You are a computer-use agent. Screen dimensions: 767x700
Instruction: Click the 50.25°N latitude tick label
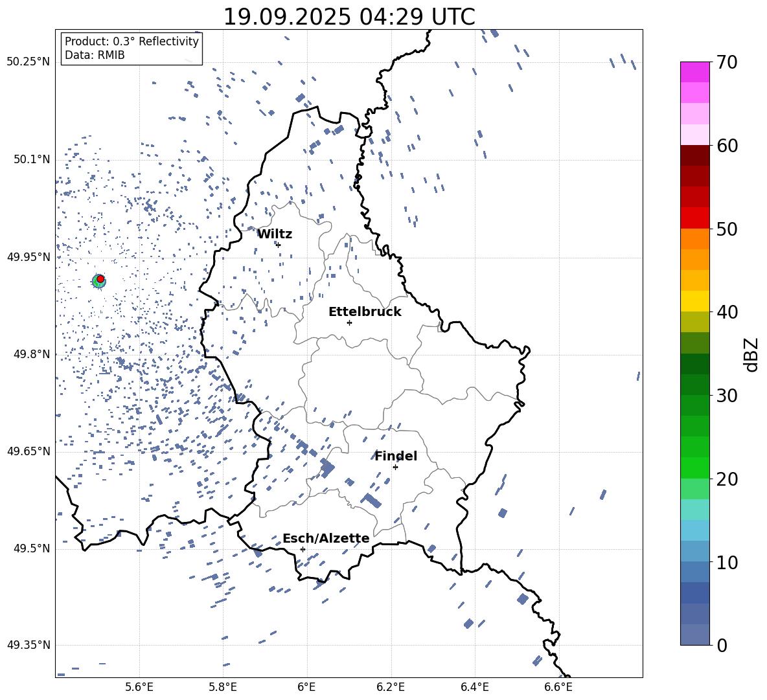[28, 62]
